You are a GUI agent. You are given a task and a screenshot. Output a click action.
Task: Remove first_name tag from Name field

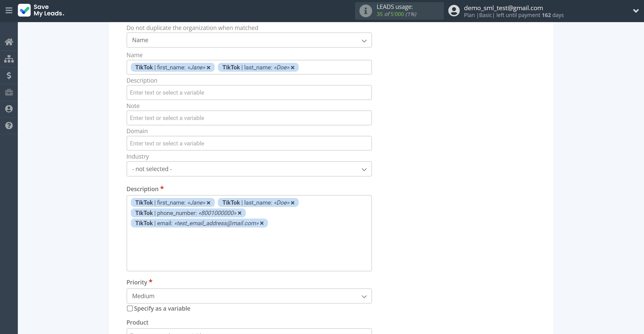tap(209, 68)
